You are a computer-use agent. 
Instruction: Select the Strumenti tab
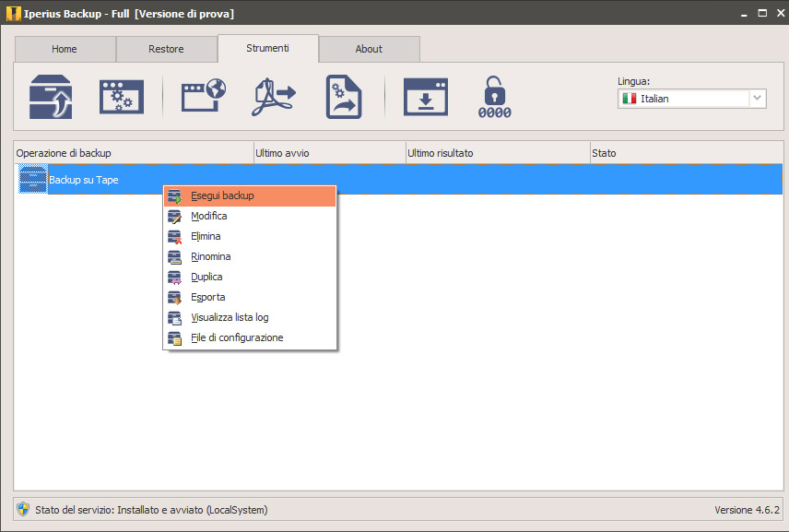267,48
